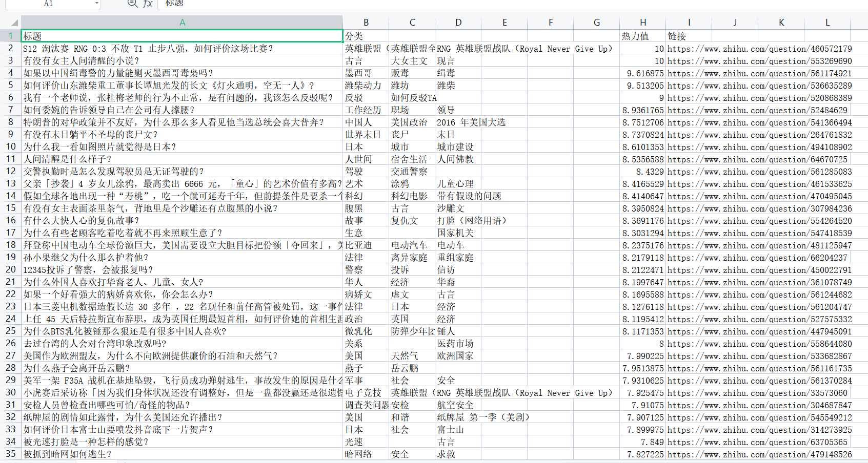Click the select-all corner triangle above row 1

tap(14, 22)
